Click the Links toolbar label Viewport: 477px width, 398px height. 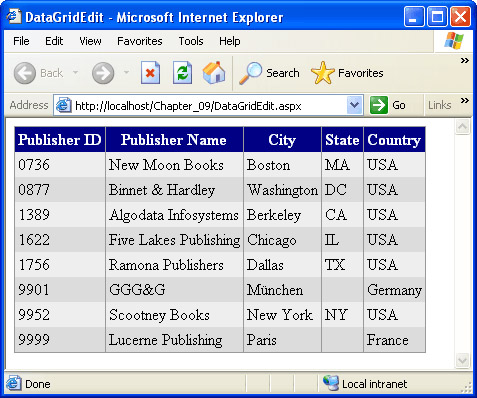coord(440,105)
